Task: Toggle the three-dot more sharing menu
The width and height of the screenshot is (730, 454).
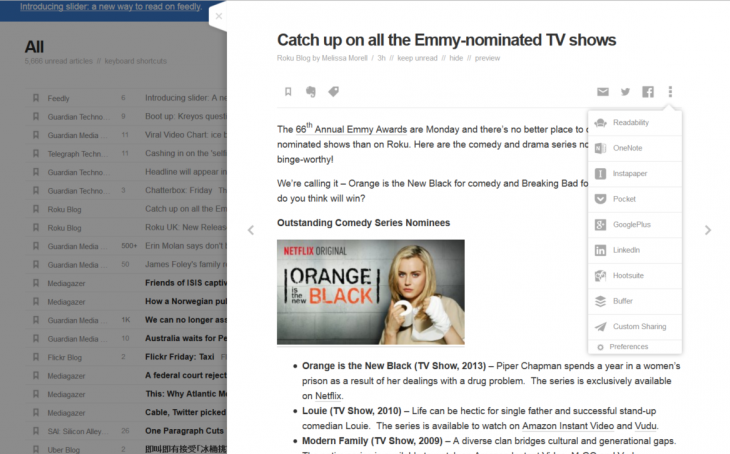Action: coord(670,92)
